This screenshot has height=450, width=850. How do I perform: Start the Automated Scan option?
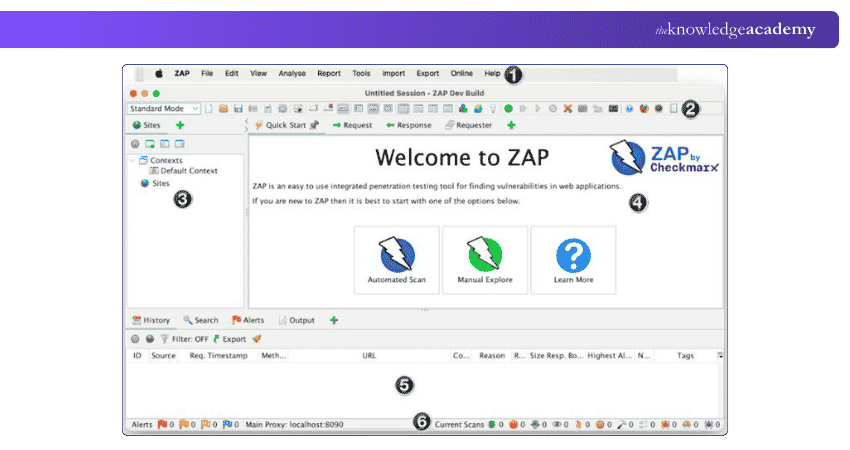[x=397, y=260]
